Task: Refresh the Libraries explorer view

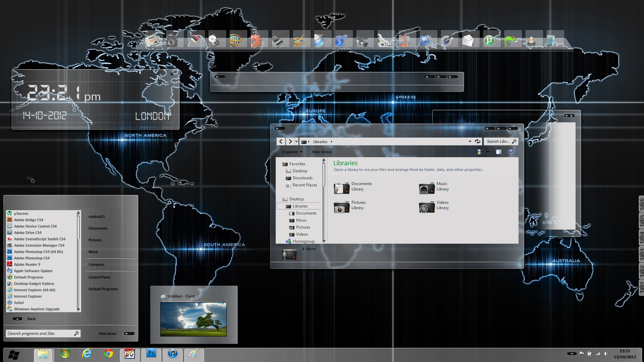Action: point(478,141)
